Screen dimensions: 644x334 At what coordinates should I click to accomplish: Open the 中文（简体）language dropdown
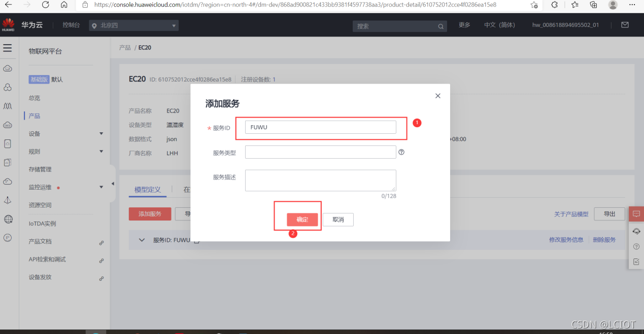[499, 25]
